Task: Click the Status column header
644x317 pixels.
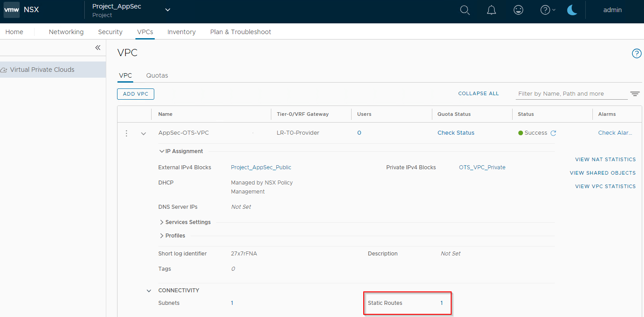Action: click(526, 114)
